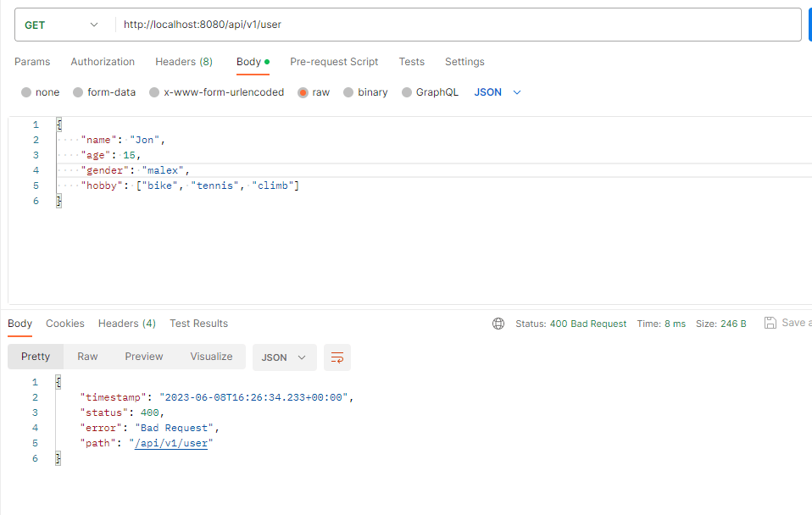Open the Cookies response tab
The image size is (812, 515).
[x=65, y=323]
